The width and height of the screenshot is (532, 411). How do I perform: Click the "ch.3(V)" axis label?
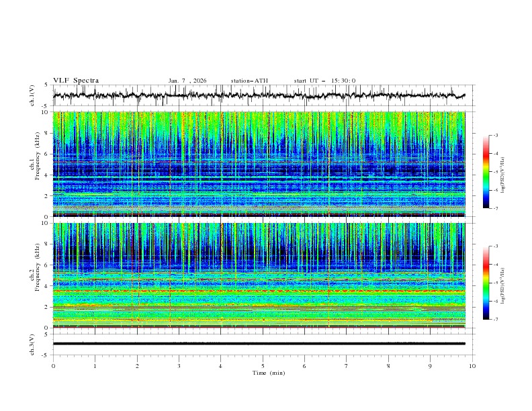pyautogui.click(x=32, y=345)
